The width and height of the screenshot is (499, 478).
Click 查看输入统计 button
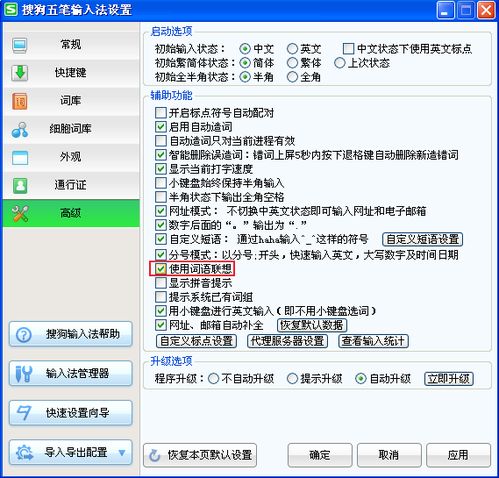pos(373,341)
